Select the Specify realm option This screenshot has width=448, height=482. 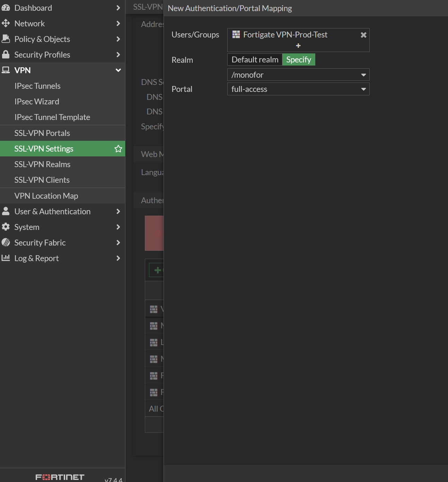(299, 60)
